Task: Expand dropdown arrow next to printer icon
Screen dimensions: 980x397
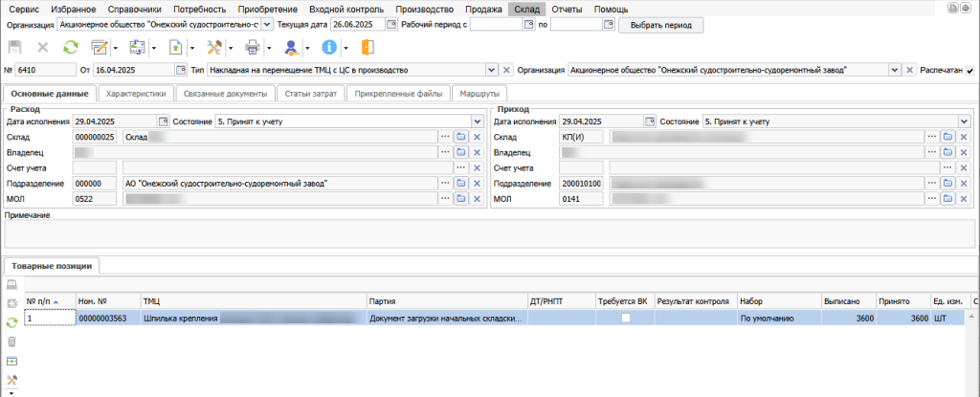Action: pos(269,48)
